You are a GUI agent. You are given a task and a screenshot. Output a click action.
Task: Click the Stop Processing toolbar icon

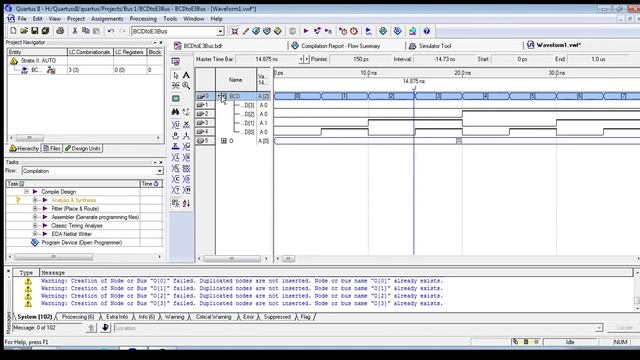[x=292, y=31]
